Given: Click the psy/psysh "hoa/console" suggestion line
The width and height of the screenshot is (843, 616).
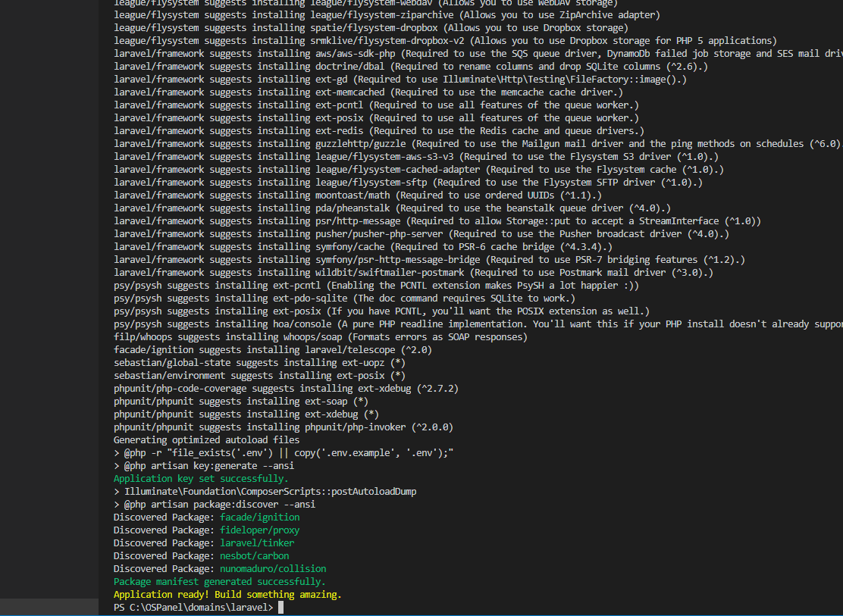Looking at the screenshot, I should coord(478,324).
